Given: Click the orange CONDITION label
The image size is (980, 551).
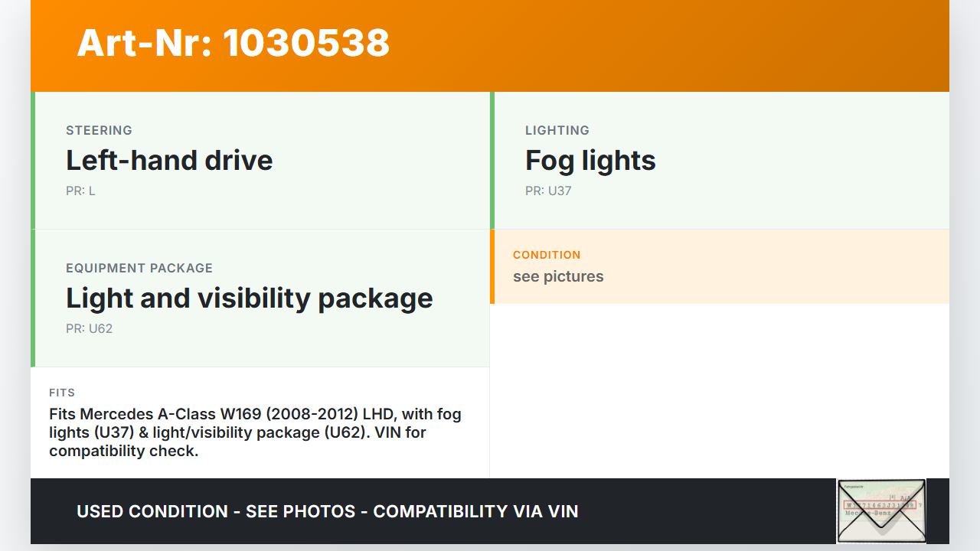Looking at the screenshot, I should [547, 255].
